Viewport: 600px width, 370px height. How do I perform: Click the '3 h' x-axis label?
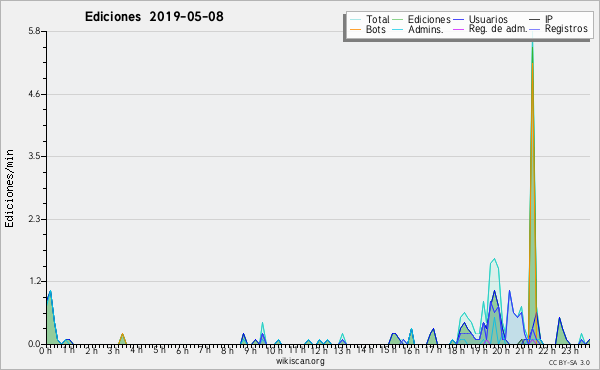click(114, 350)
